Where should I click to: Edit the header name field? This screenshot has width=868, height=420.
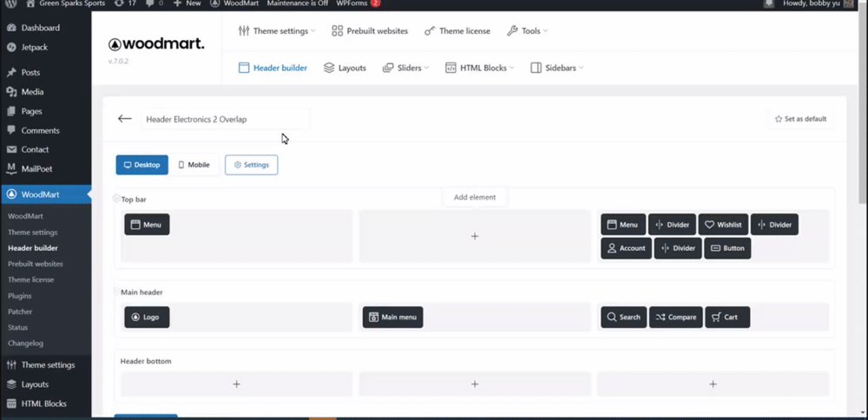pyautogui.click(x=226, y=119)
